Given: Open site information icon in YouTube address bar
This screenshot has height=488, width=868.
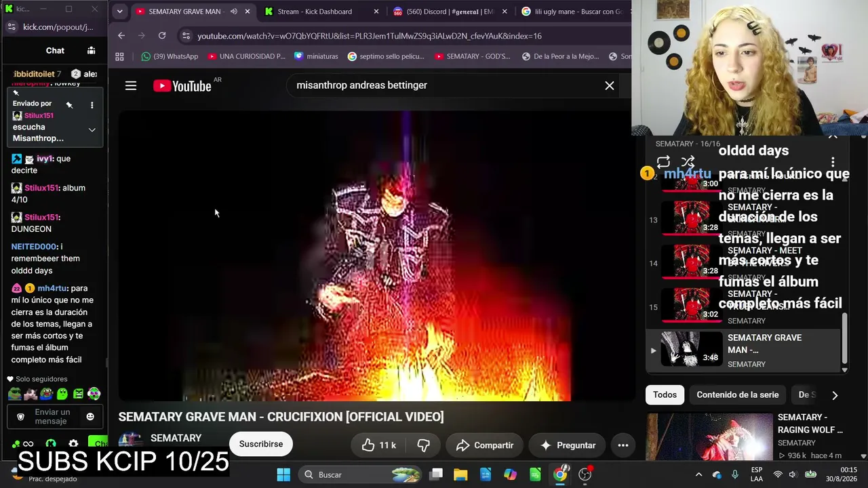Looking at the screenshot, I should [x=186, y=35].
